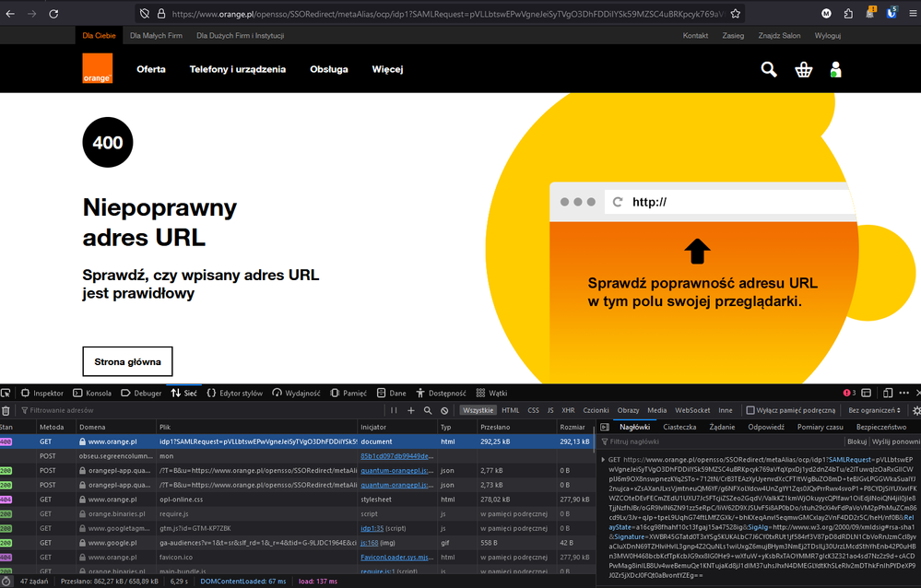Pick an element with the inspector picker icon
This screenshot has height=588, width=921.
6,393
